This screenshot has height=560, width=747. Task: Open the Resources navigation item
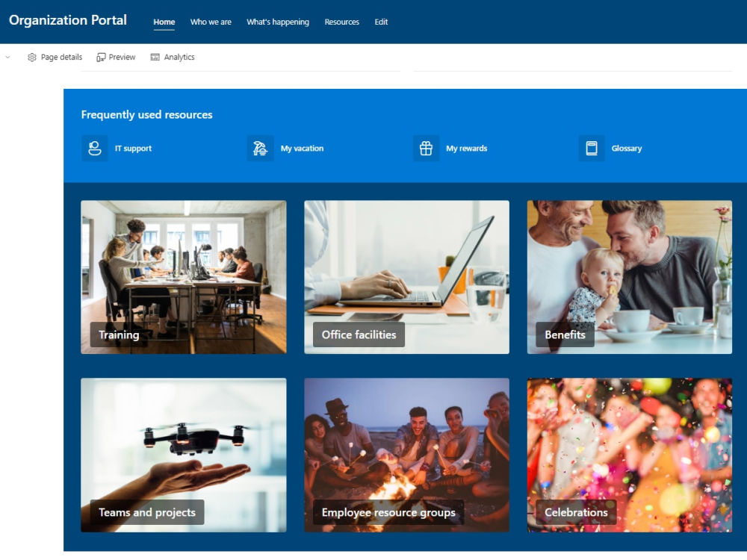click(x=341, y=22)
